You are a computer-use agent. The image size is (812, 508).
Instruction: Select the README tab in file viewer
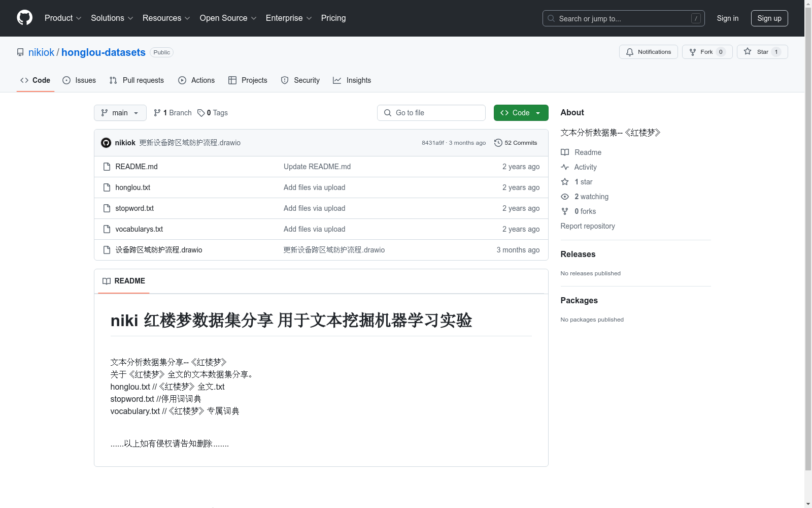tap(124, 281)
